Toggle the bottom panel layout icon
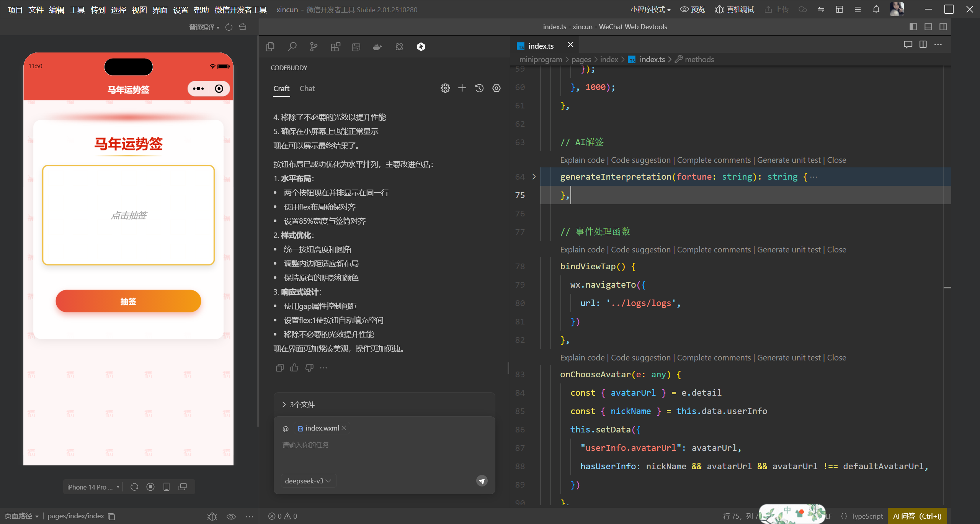Viewport: 980px width, 524px height. (x=928, y=26)
